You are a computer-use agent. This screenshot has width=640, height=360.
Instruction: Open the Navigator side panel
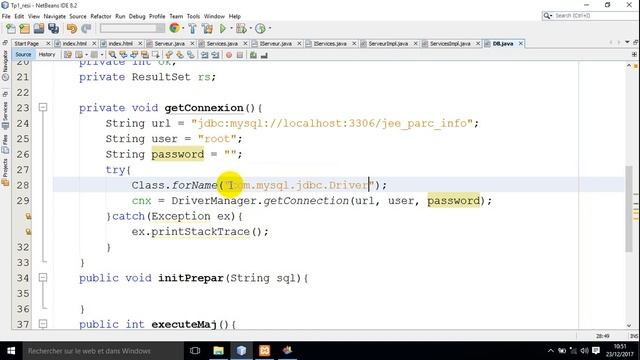coord(5,65)
